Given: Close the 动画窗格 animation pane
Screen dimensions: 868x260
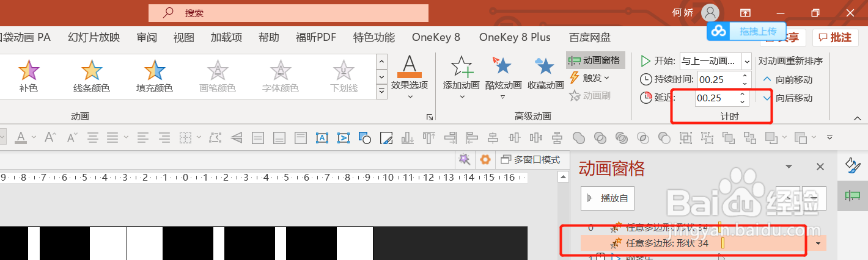Looking at the screenshot, I should [x=820, y=167].
